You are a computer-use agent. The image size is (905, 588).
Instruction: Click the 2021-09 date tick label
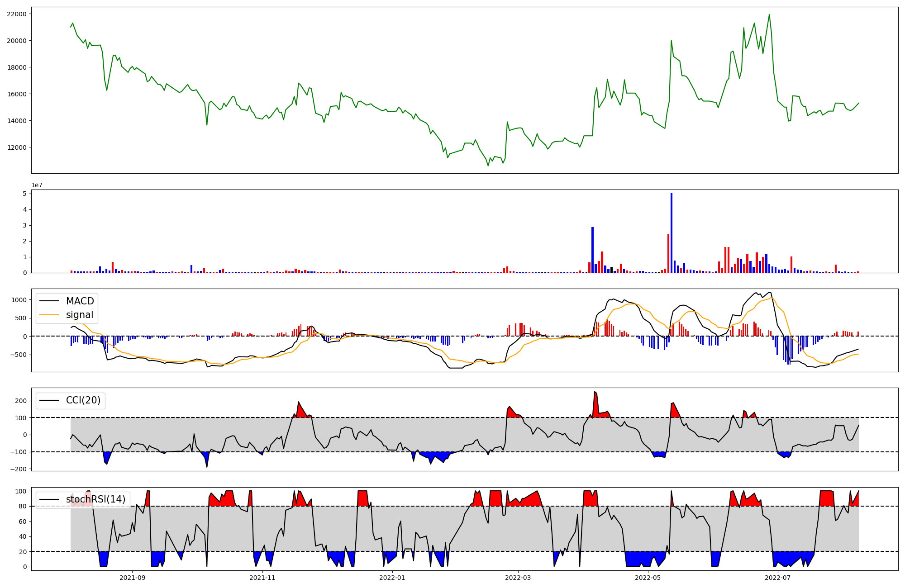click(x=133, y=578)
